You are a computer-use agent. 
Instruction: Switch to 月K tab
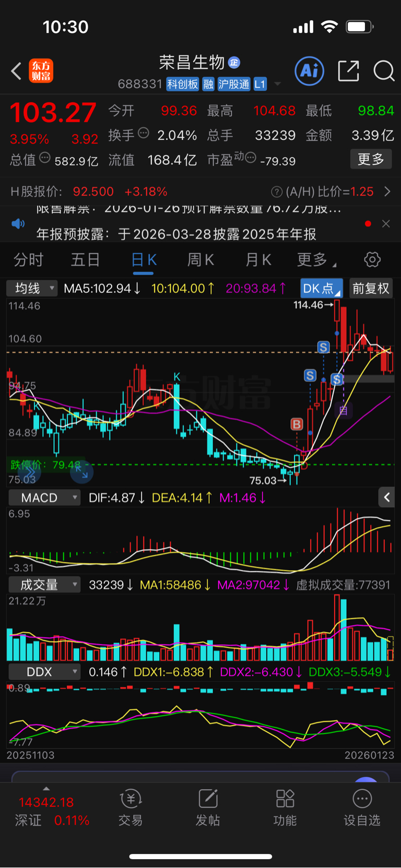pos(258,259)
